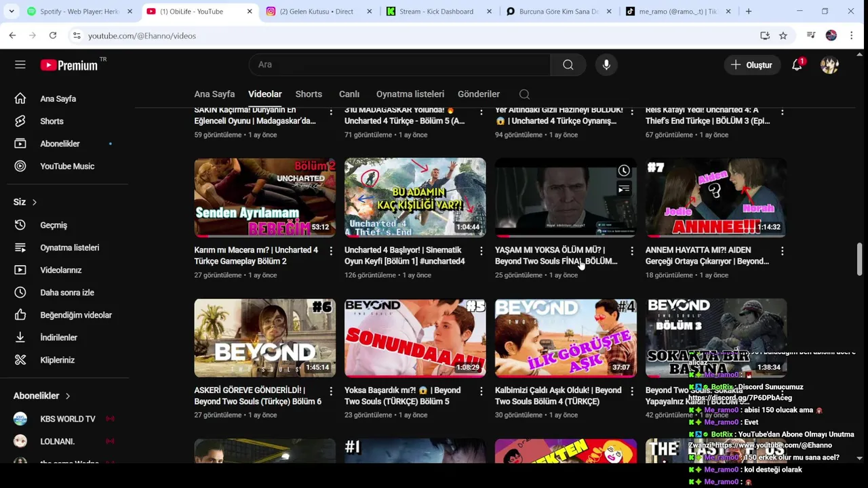Open a new browser tab
This screenshot has height=488, width=868.
click(749, 12)
